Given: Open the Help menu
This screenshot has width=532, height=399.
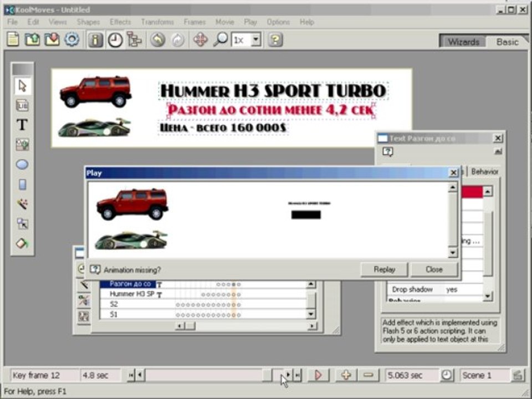Looking at the screenshot, I should point(306,22).
